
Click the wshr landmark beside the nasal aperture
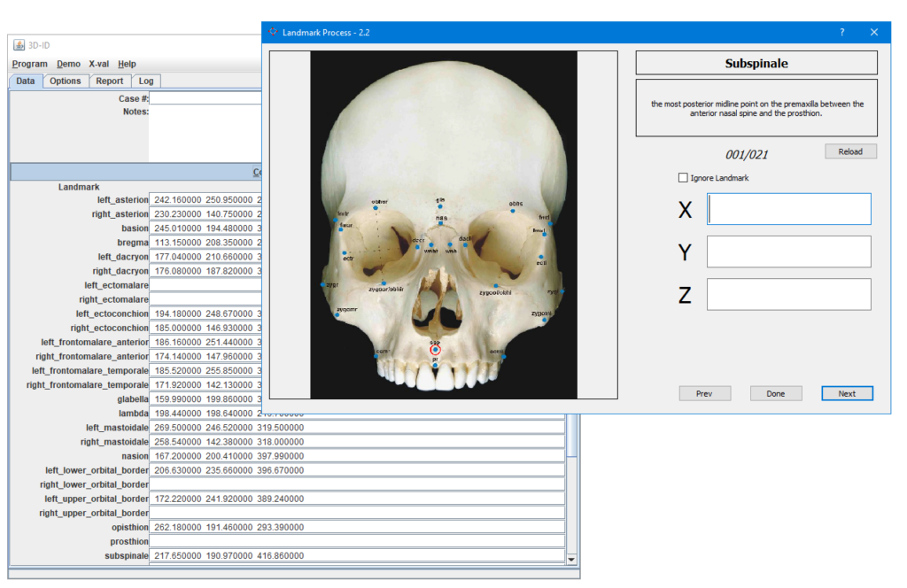(x=431, y=244)
